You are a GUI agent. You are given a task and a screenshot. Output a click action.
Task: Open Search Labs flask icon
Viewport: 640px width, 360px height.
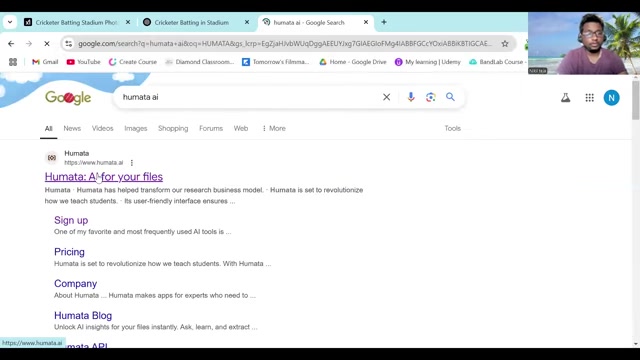pyautogui.click(x=565, y=98)
